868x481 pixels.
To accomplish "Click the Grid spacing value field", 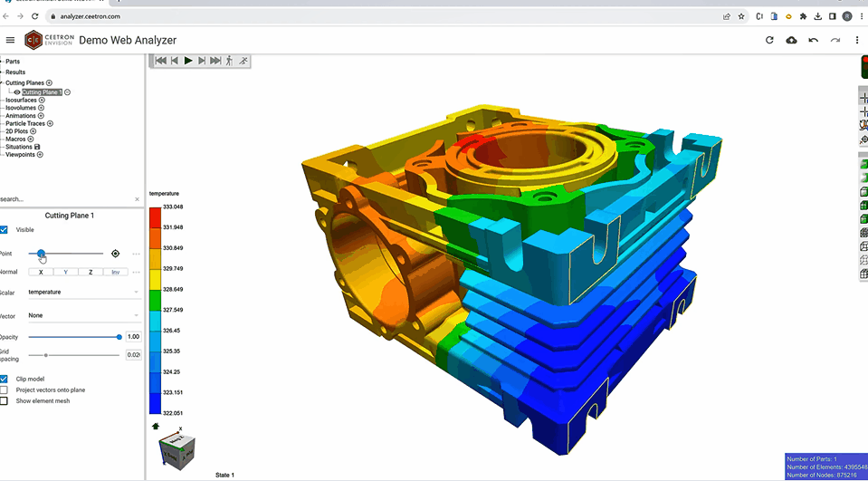I will tap(133, 355).
